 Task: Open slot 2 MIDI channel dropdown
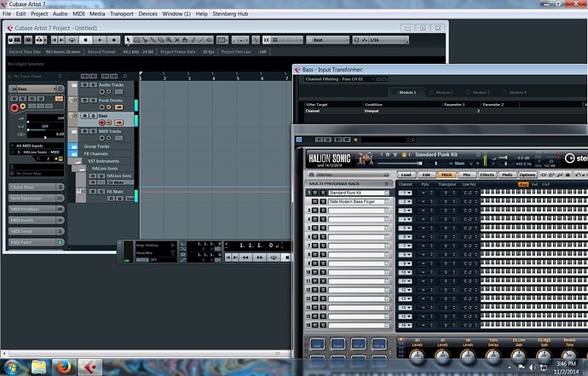click(405, 201)
